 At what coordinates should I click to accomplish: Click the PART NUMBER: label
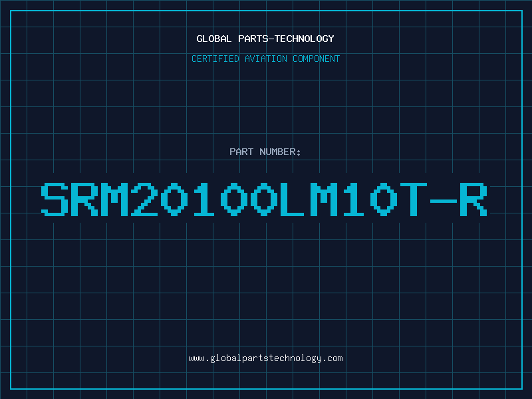click(265, 152)
